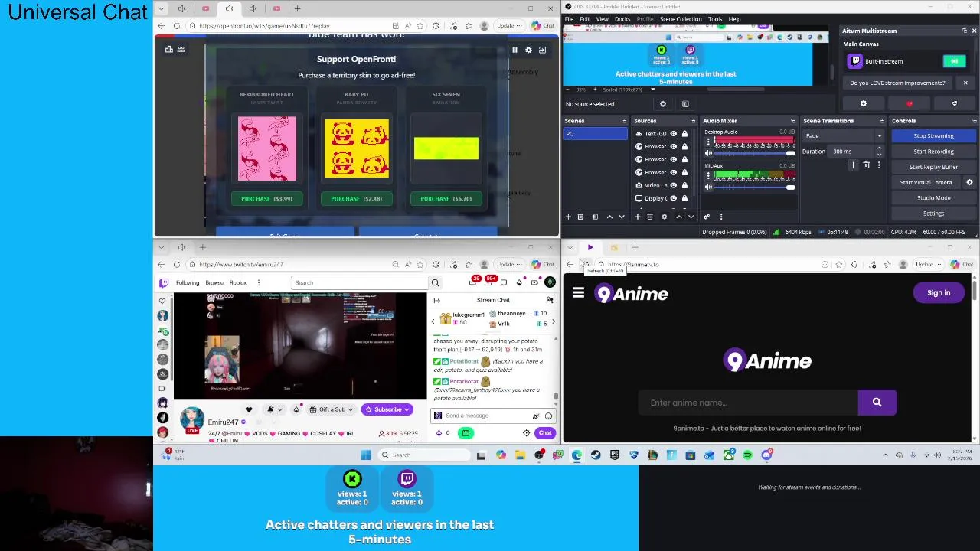Toggle lock on Text (GDI) source
This screenshot has height=551, width=980.
(684, 134)
